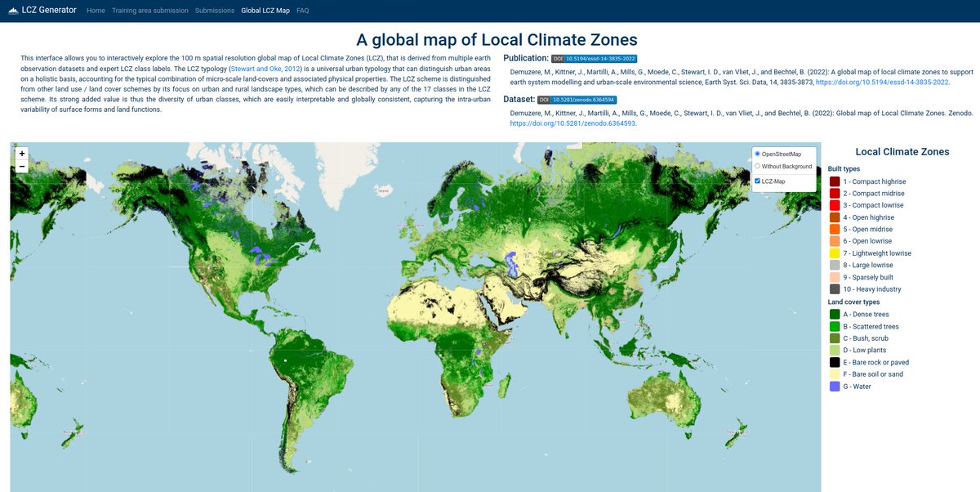This screenshot has width=980, height=492.
Task: Click Bush, scrub color swatch
Action: pos(835,338)
